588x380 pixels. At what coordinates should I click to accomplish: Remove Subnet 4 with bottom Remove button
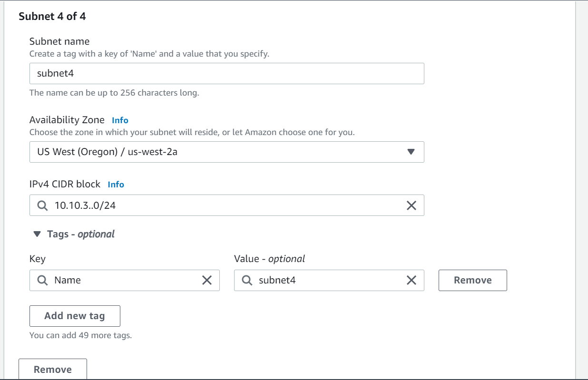pos(53,370)
